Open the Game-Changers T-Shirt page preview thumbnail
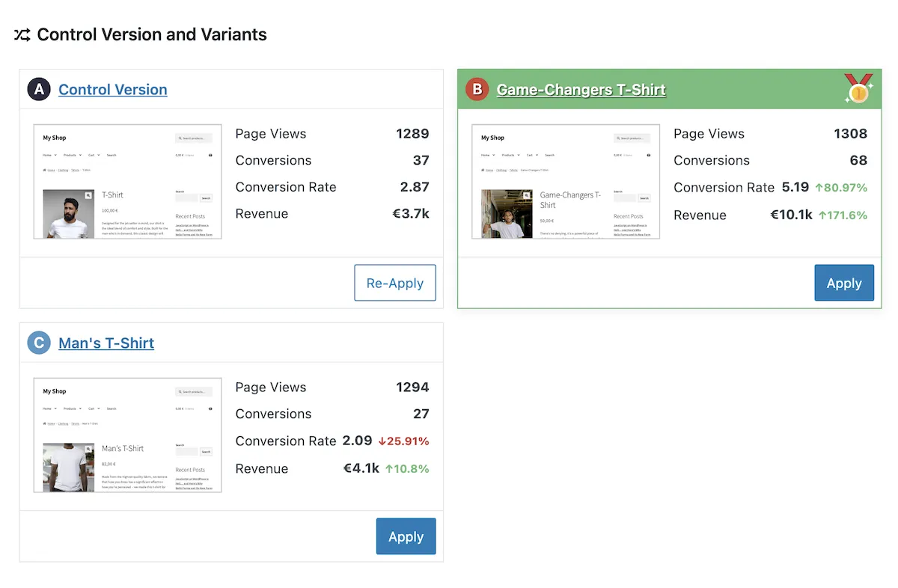Screen dimensions: 898x588 click(566, 182)
